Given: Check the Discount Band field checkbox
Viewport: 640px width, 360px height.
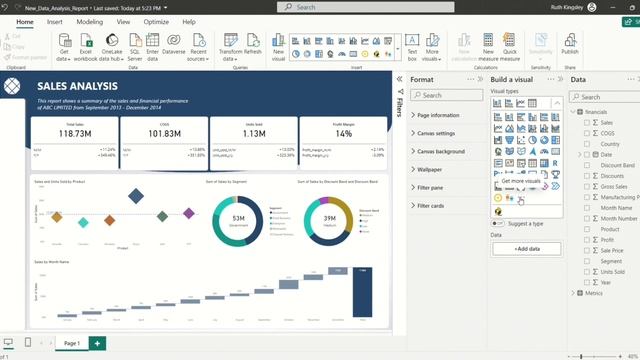Looking at the screenshot, I should 587,165.
